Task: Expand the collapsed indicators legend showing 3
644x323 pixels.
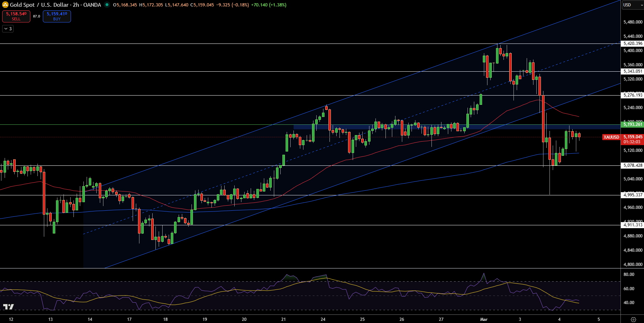Action: [x=8, y=29]
